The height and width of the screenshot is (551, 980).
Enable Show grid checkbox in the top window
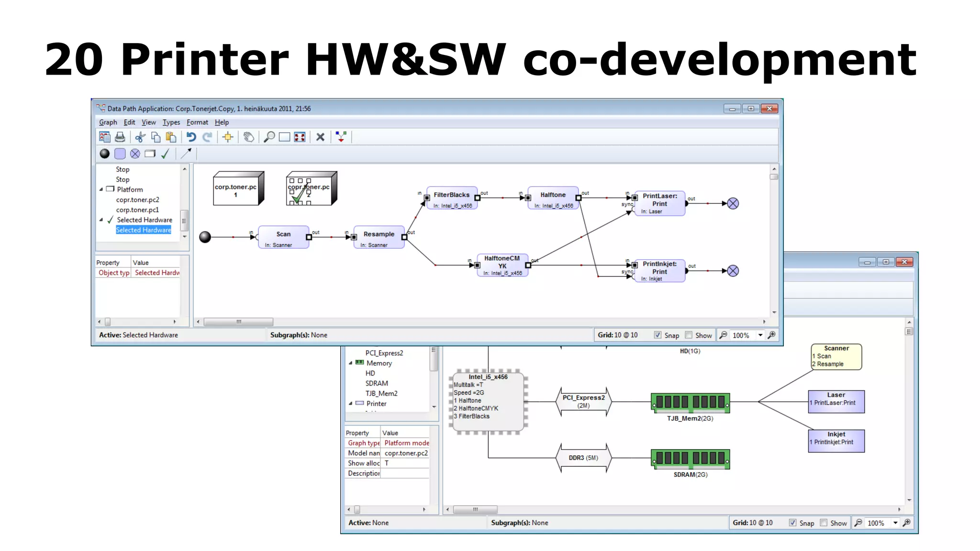coord(689,335)
